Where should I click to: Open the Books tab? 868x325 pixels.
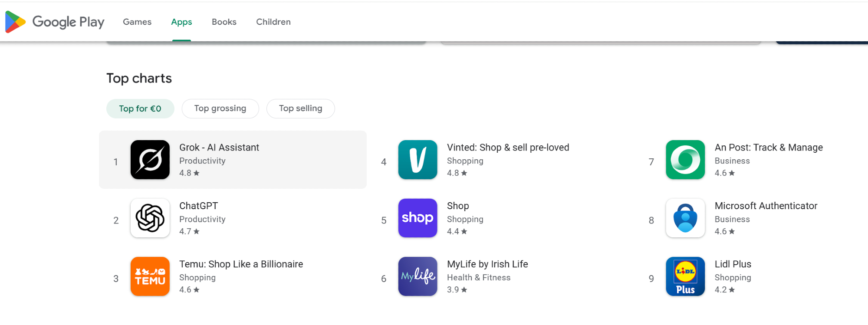tap(224, 22)
